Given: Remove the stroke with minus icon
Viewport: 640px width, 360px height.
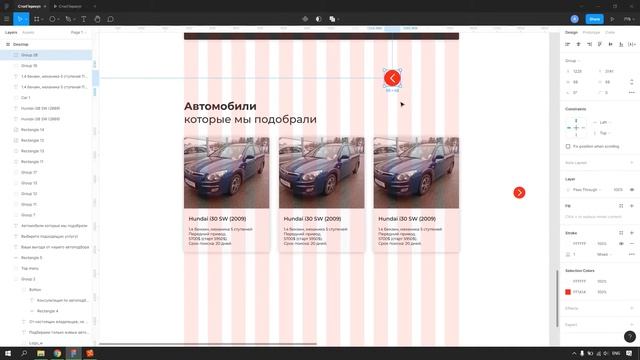Looking at the screenshot, I should click(x=631, y=244).
